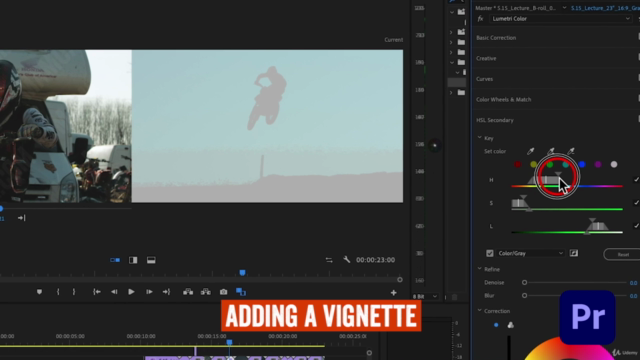
Task: Collapse the Refine section
Action: point(480,269)
